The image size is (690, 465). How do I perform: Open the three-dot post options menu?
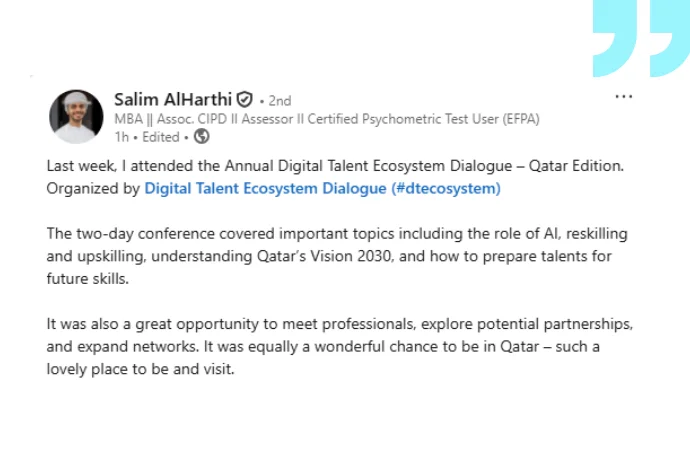click(x=624, y=97)
